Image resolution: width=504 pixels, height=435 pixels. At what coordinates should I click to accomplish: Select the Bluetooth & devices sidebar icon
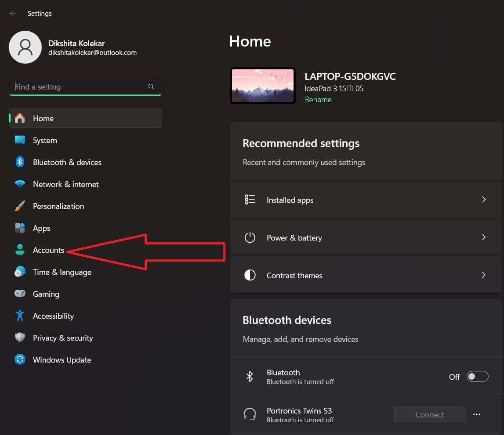coord(20,162)
